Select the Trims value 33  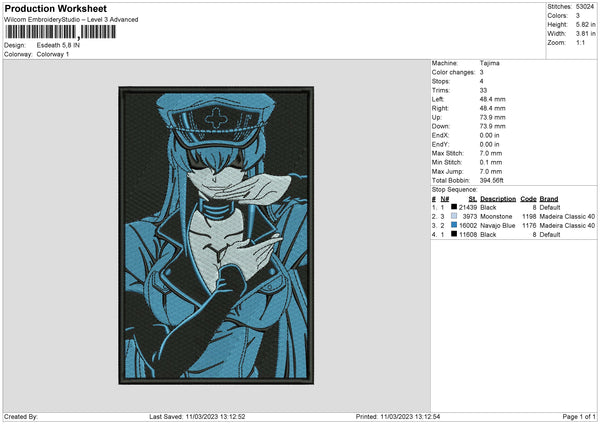click(483, 90)
